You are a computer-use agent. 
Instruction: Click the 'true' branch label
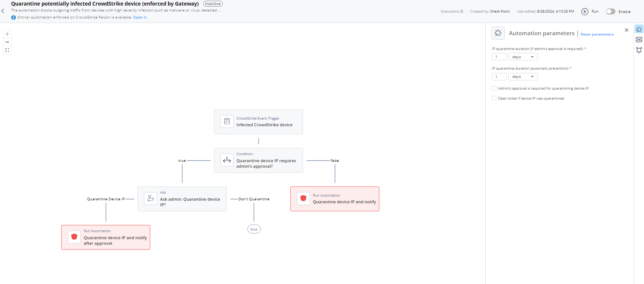[182, 161]
